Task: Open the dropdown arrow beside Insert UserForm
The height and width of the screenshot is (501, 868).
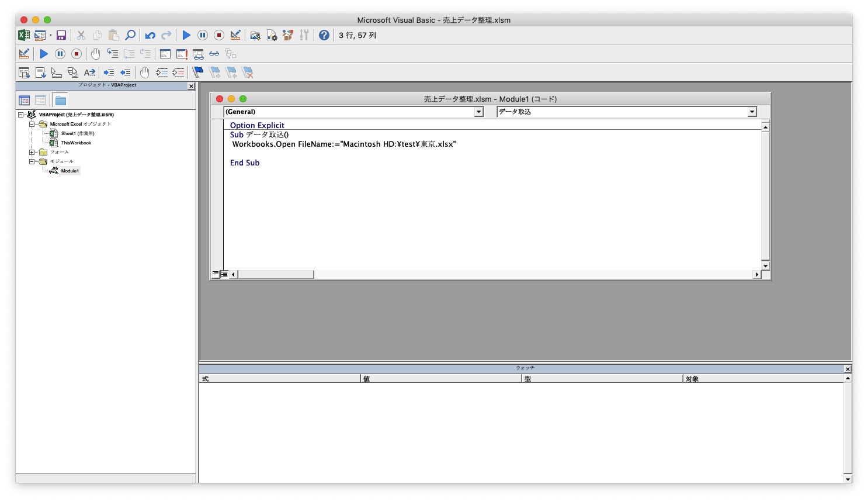Action: tap(50, 36)
